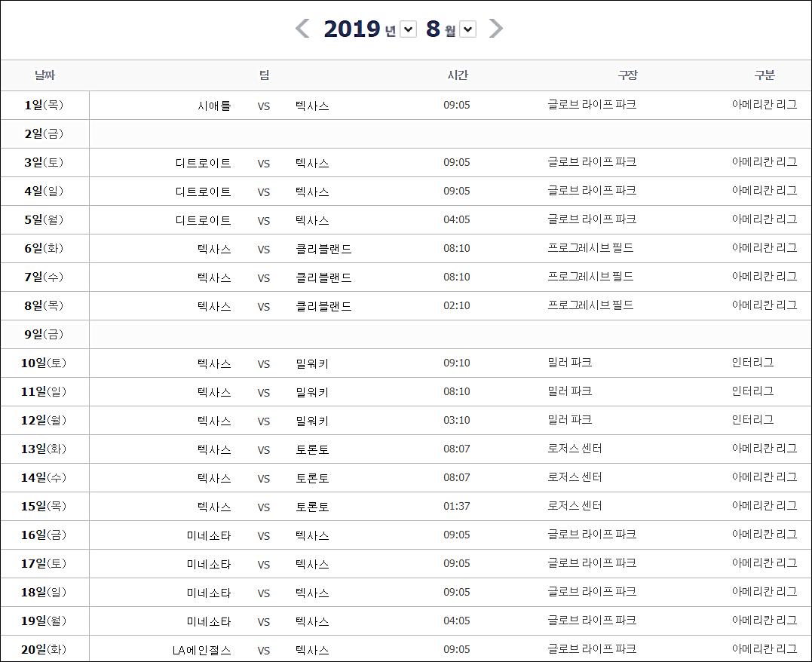Select the 17일(토) date cell
This screenshot has width=812, height=662.
coord(44,563)
